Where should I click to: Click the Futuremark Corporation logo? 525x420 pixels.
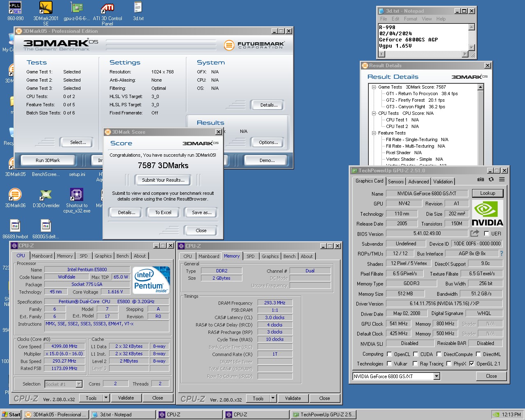click(x=254, y=45)
